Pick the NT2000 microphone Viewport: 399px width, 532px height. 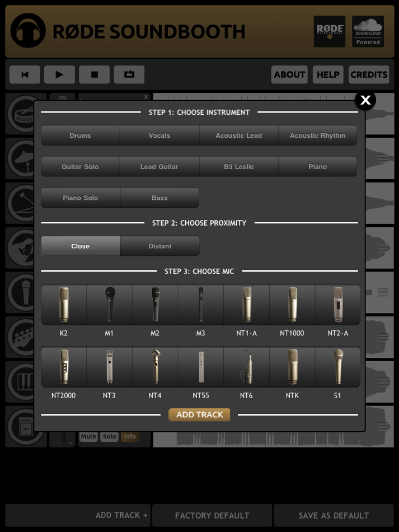click(x=64, y=367)
